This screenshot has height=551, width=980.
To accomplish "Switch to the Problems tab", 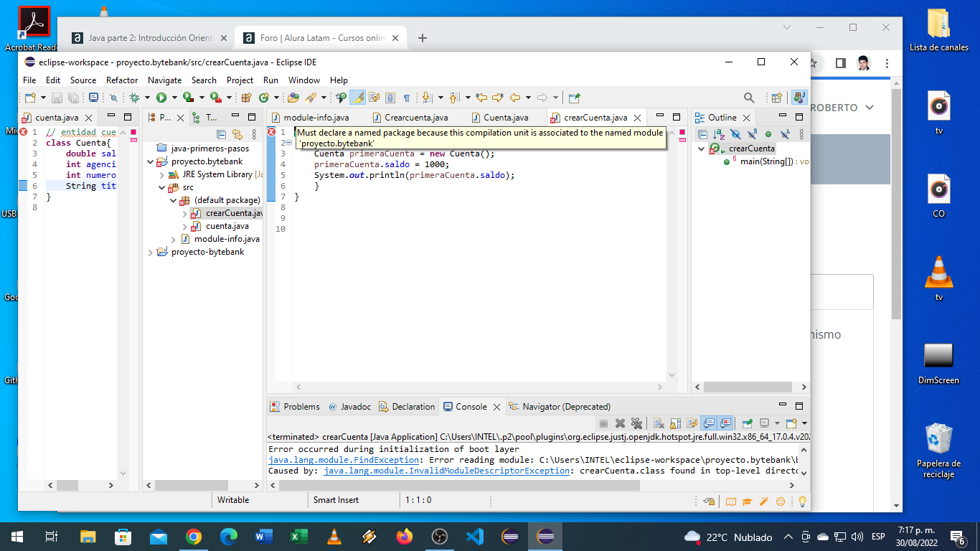I will point(295,406).
